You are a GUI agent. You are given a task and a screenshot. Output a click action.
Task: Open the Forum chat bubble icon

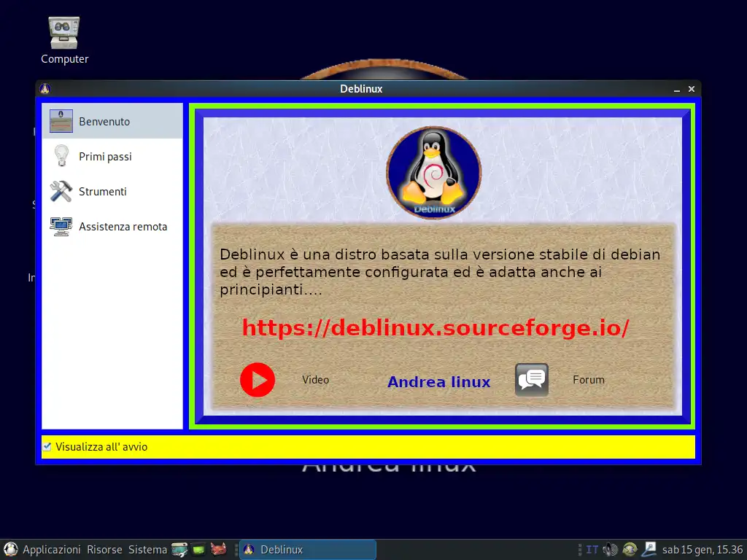click(532, 379)
